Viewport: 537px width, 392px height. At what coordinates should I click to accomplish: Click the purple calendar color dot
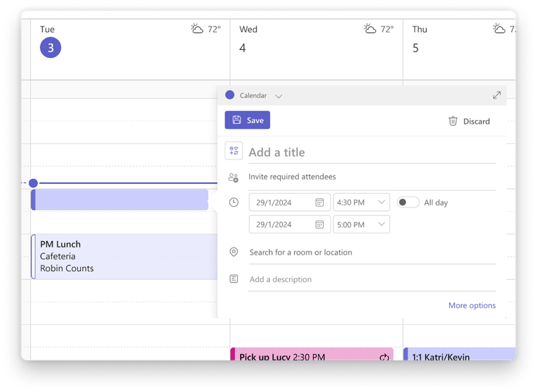pyautogui.click(x=230, y=95)
